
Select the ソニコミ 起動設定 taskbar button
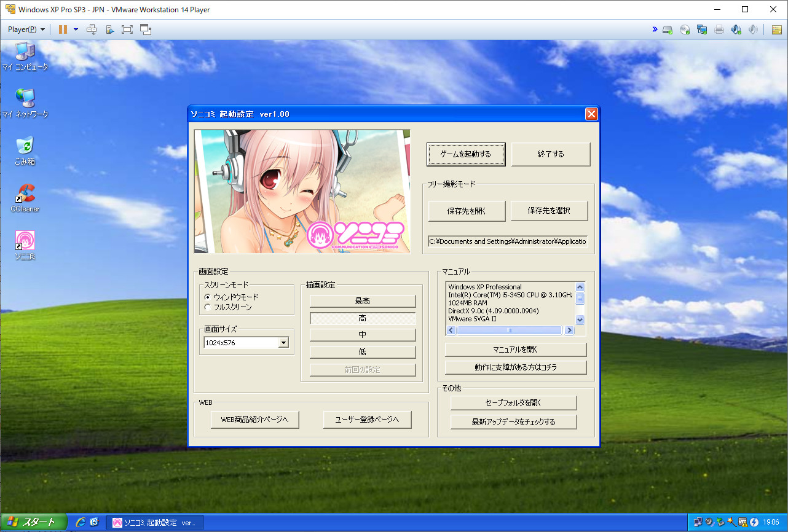point(155,523)
